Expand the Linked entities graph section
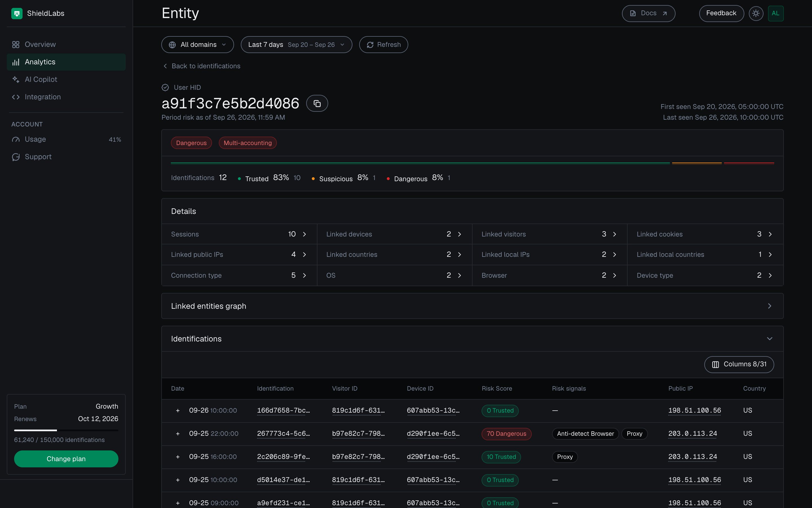 coord(472,306)
